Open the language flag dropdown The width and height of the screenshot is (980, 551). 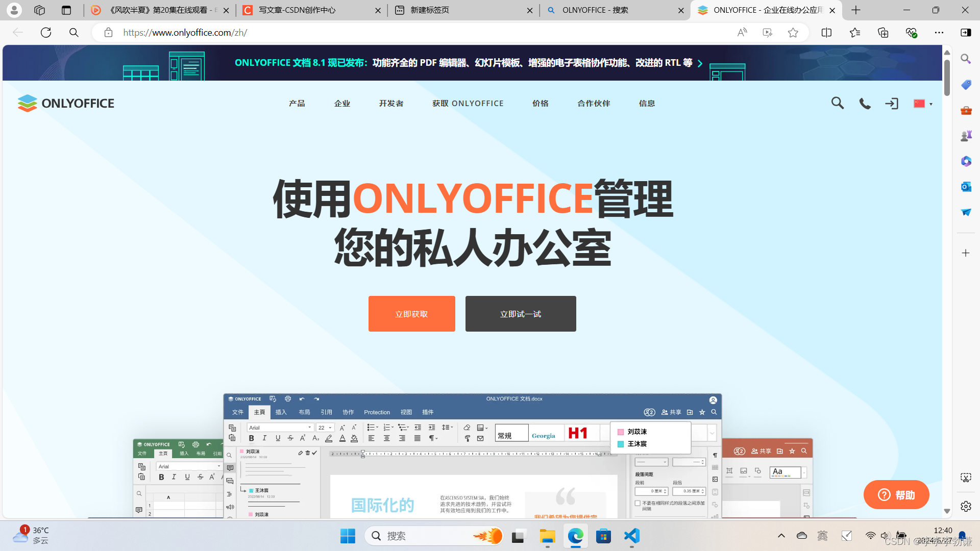(923, 104)
